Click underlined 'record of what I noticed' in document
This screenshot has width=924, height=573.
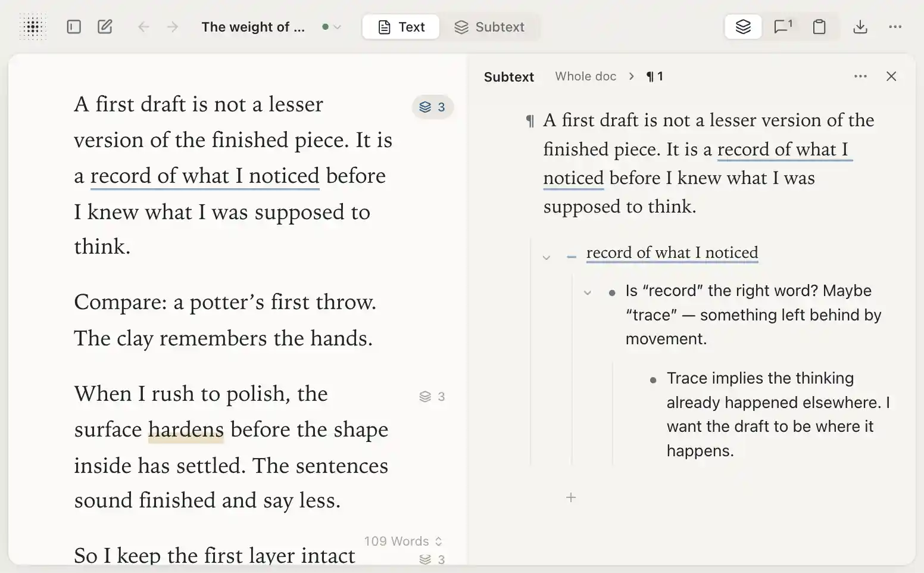pyautogui.click(x=205, y=176)
